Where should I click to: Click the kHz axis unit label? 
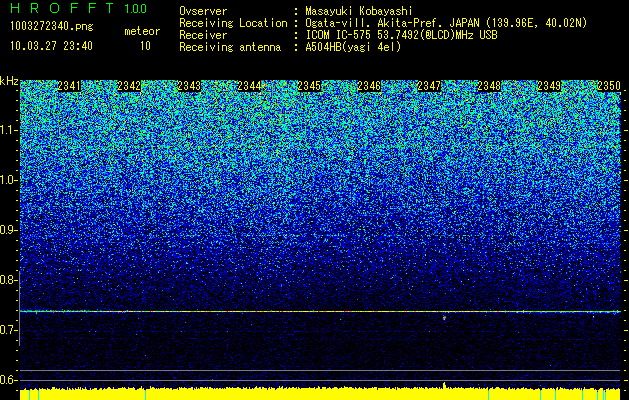(x=9, y=81)
